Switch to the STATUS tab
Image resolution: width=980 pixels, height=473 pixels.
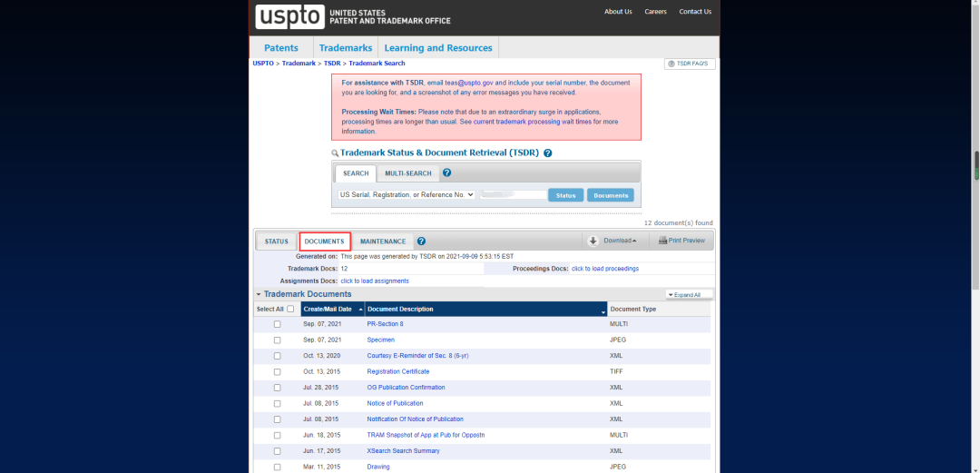pyautogui.click(x=276, y=241)
